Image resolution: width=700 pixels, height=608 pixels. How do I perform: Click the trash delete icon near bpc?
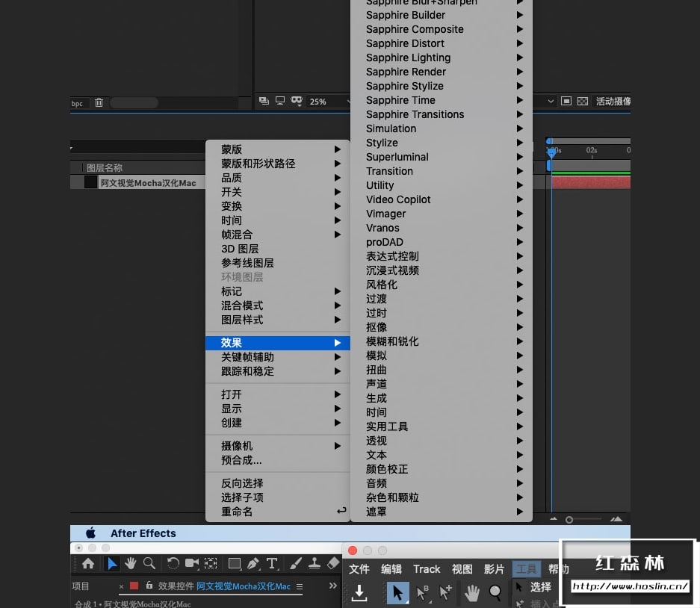(99, 102)
